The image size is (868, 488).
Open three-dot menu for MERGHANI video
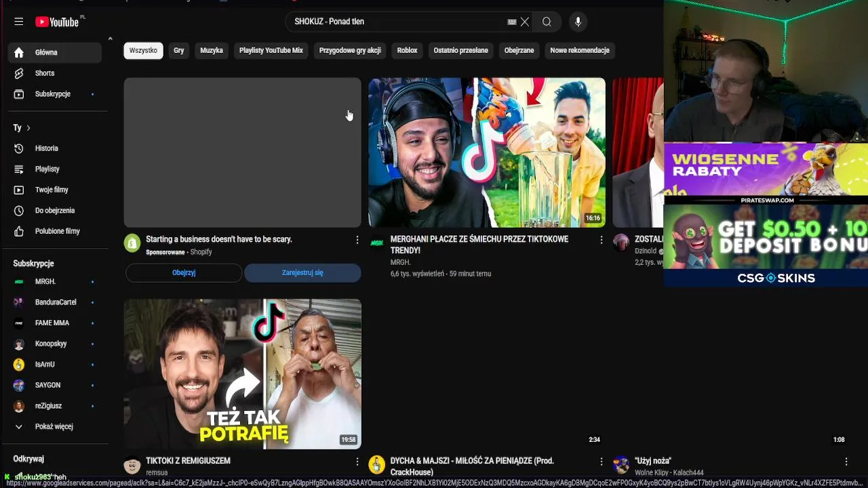click(x=601, y=240)
